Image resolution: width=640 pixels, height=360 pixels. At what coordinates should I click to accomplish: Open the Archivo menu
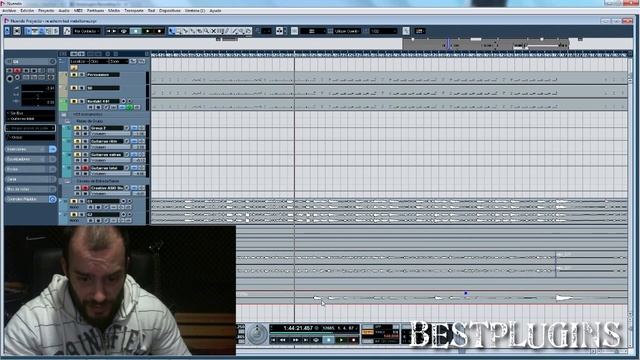[9, 11]
